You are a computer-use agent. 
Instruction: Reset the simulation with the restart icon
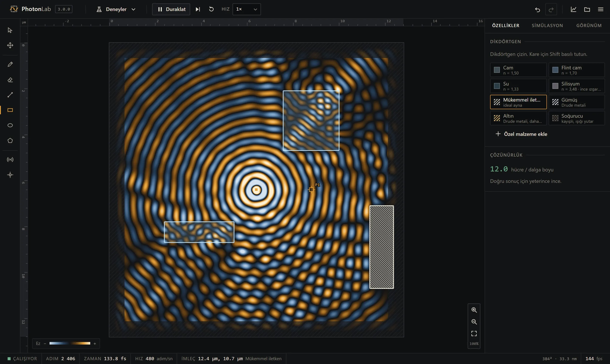pos(211,9)
